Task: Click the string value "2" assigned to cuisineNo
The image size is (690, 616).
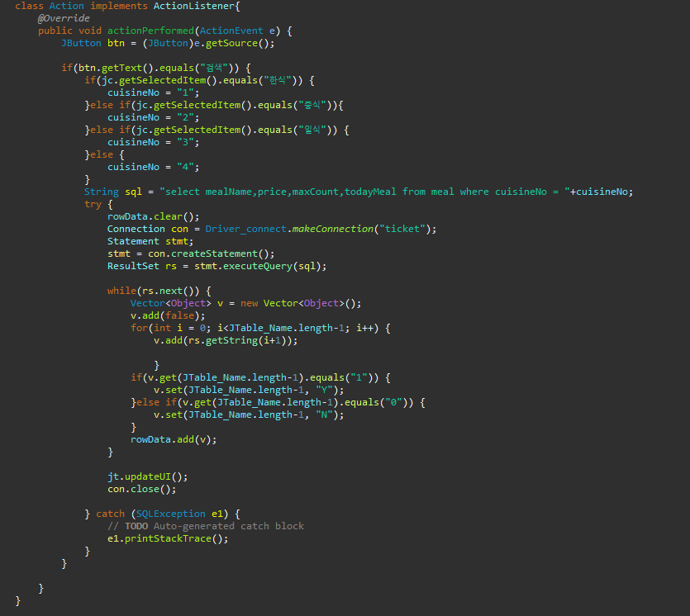Action: tap(185, 117)
